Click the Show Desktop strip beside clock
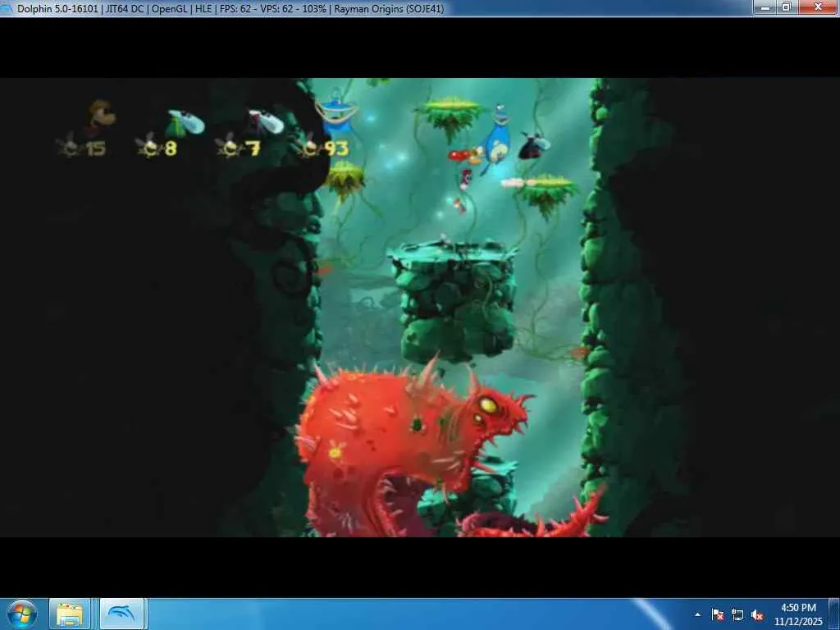The height and width of the screenshot is (630, 840). point(834,614)
